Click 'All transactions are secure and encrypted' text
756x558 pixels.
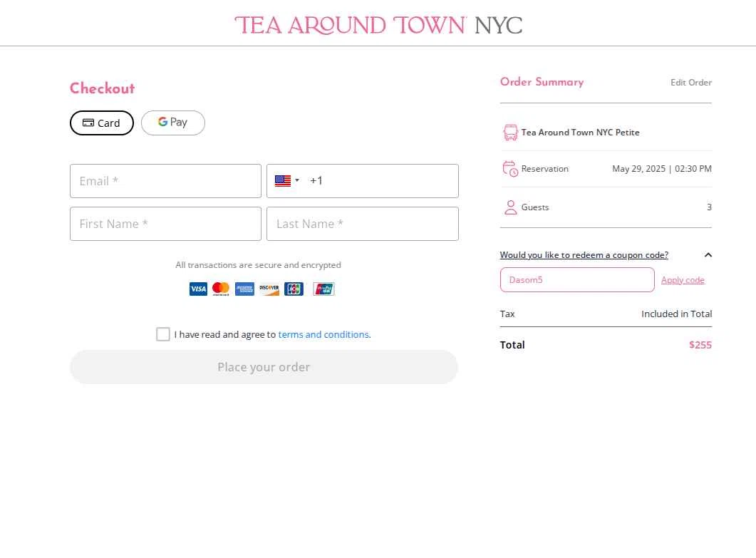[258, 265]
